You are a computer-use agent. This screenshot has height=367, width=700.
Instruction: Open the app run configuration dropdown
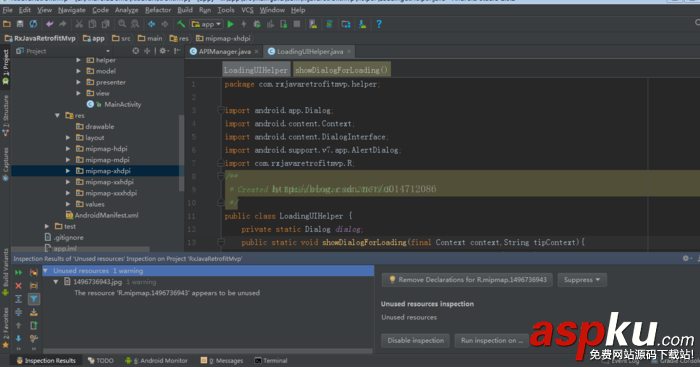(206, 24)
